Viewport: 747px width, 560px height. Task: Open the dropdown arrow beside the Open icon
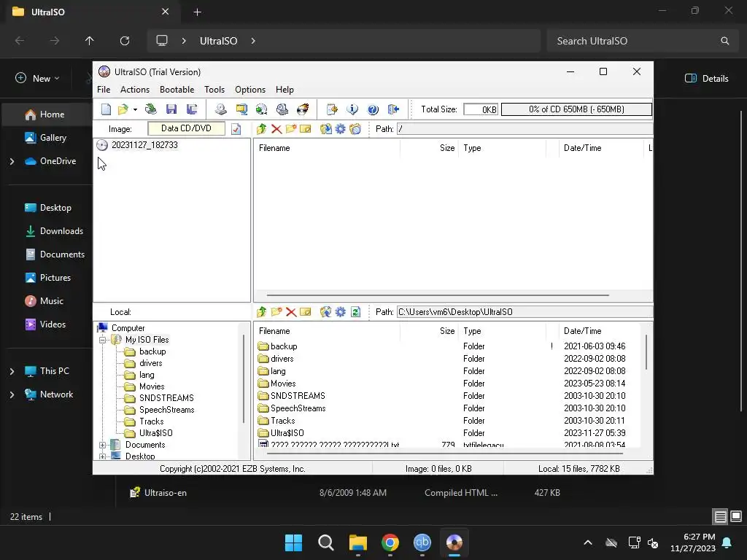tap(135, 109)
